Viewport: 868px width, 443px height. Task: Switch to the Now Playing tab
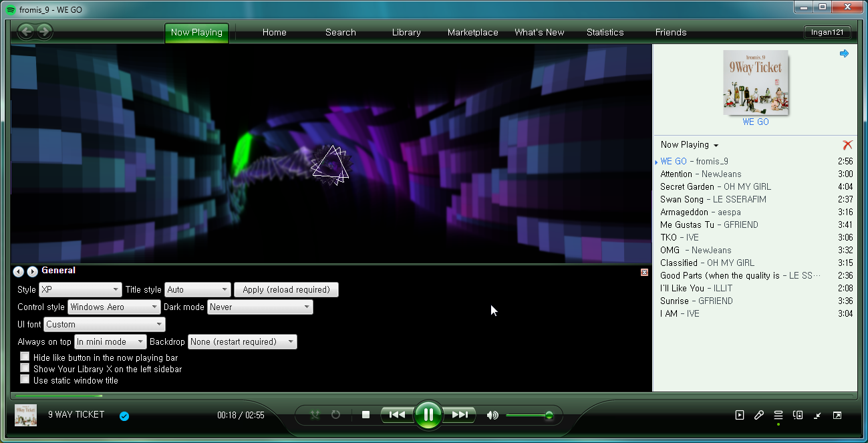point(197,33)
